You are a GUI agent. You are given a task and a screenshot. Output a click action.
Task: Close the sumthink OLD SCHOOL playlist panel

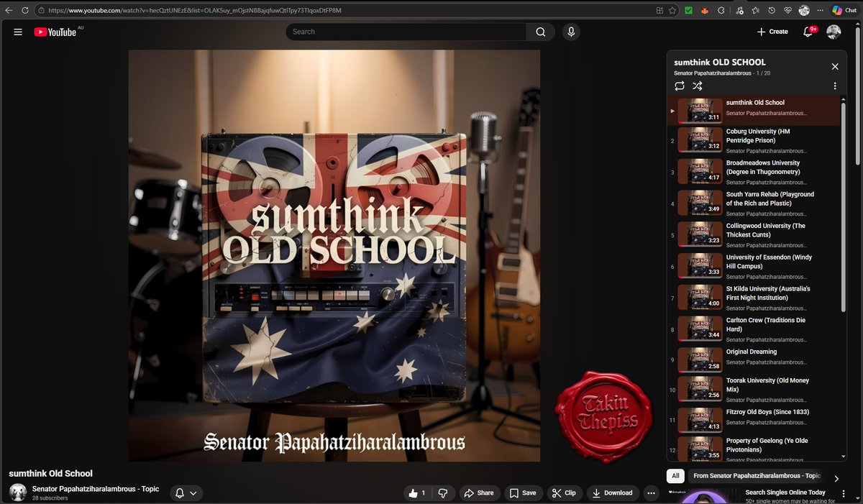tap(835, 67)
